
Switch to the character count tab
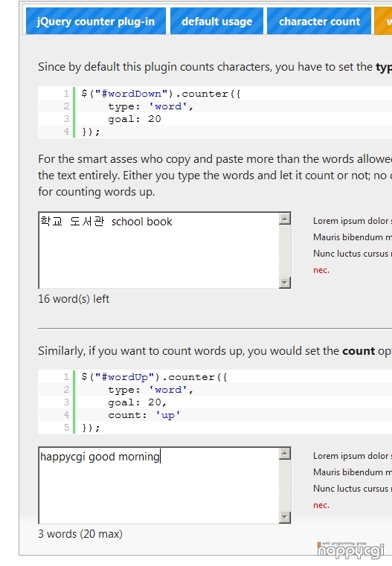(x=319, y=22)
